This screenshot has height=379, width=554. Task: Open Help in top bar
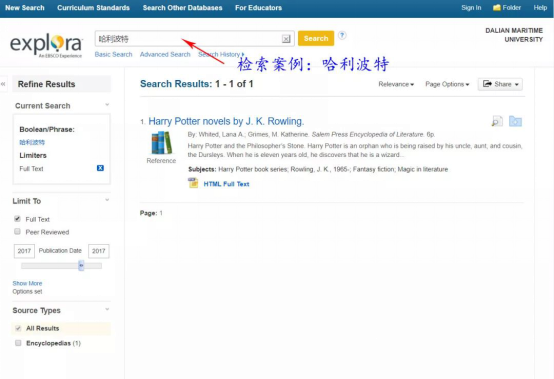pyautogui.click(x=540, y=8)
